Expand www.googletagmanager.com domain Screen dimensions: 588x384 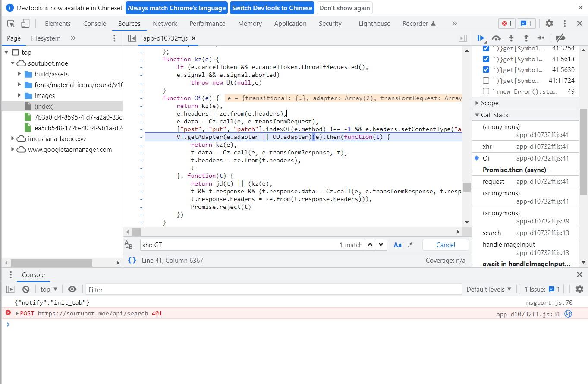click(x=13, y=150)
